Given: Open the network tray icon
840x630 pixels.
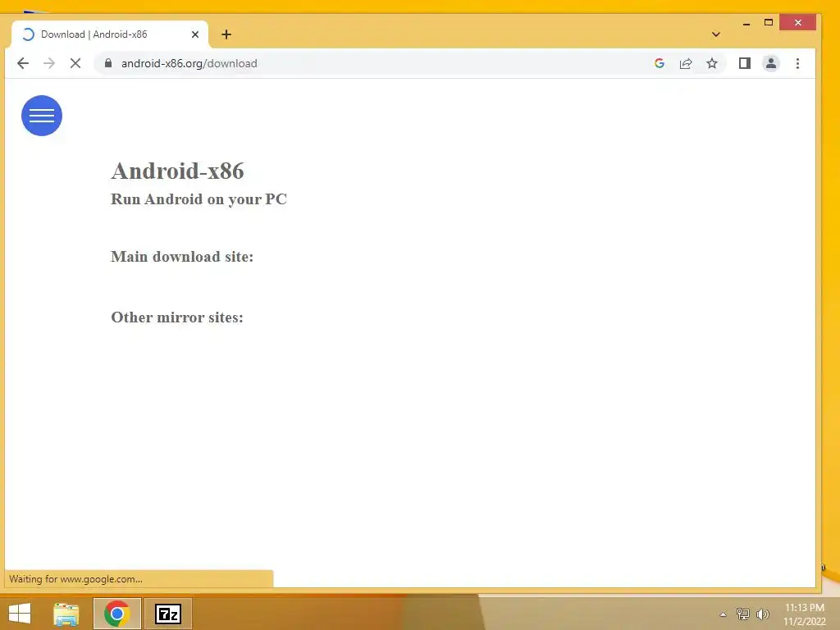Looking at the screenshot, I should [743, 614].
